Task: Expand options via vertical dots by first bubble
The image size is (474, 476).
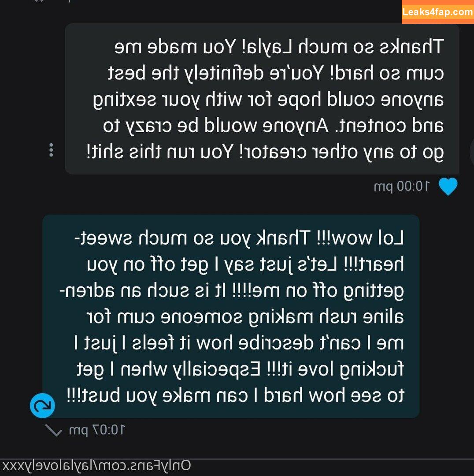Action: (x=51, y=150)
